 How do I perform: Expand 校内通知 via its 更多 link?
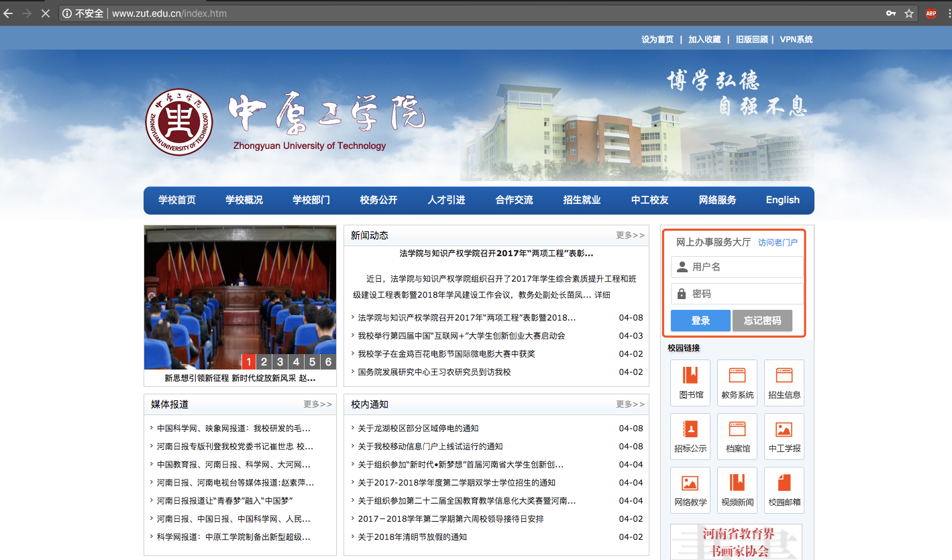tap(630, 404)
